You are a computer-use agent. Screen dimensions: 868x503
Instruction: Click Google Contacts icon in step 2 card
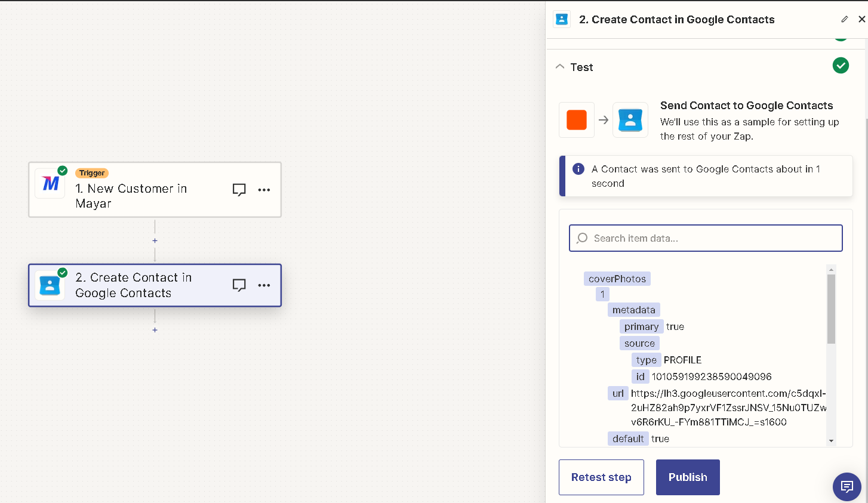[50, 285]
